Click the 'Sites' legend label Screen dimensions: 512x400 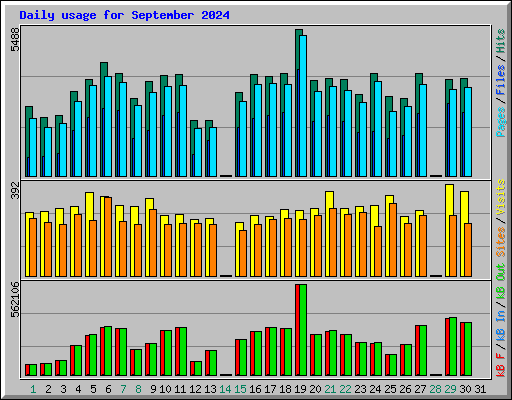pyautogui.click(x=501, y=241)
